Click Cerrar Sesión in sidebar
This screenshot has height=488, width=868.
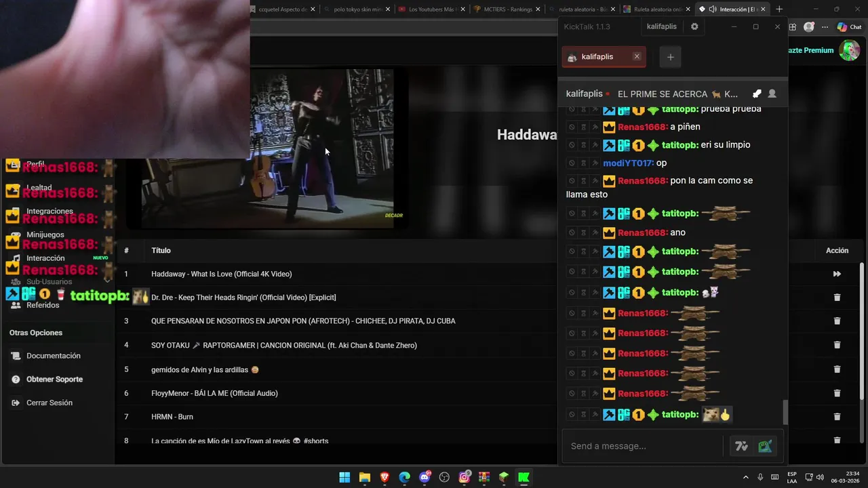[49, 403]
